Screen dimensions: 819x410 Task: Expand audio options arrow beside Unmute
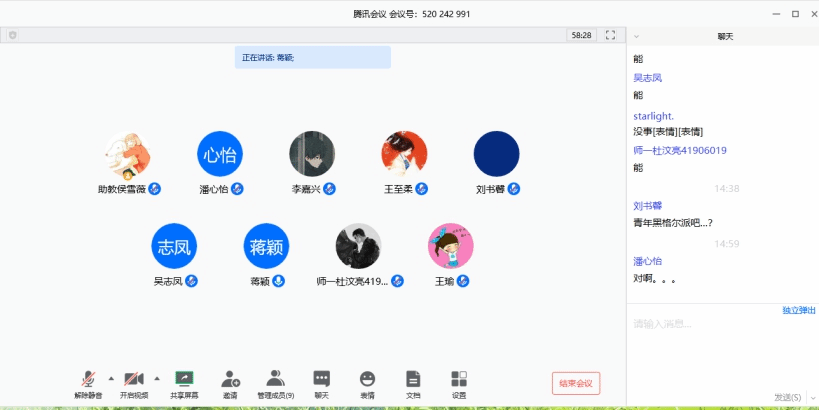110,378
